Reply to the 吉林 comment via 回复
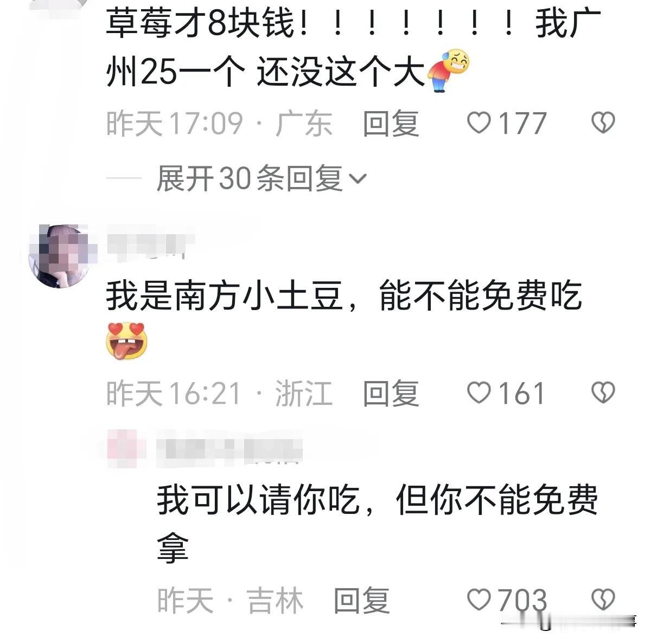Image resolution: width=651 pixels, height=644 pixels. (x=362, y=600)
